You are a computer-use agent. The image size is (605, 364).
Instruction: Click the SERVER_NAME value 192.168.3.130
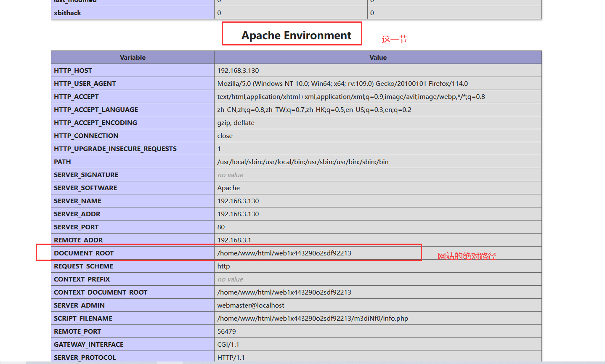click(x=238, y=201)
